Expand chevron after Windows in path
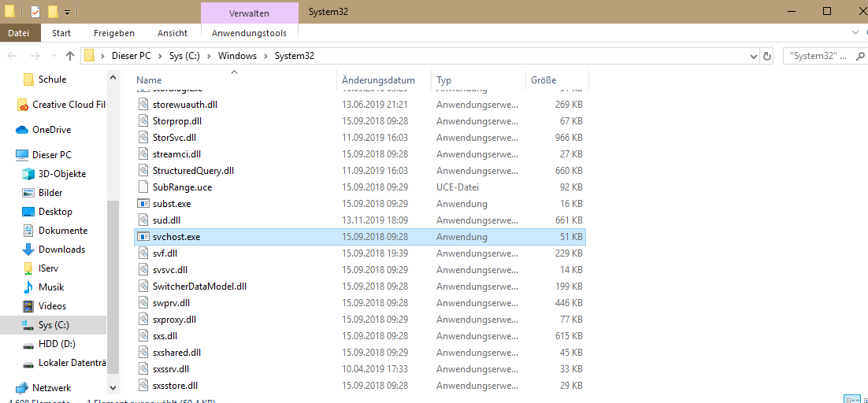The height and width of the screenshot is (403, 868). click(x=266, y=56)
